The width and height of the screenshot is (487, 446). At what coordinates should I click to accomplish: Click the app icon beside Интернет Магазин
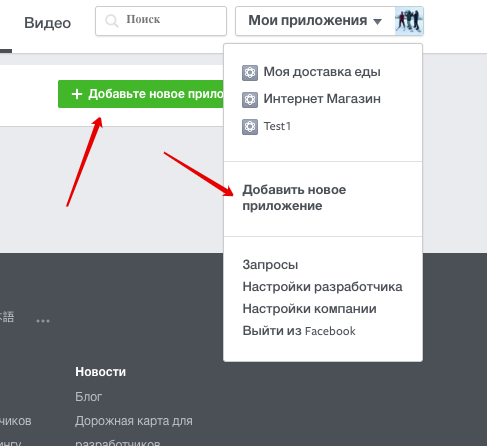[250, 100]
